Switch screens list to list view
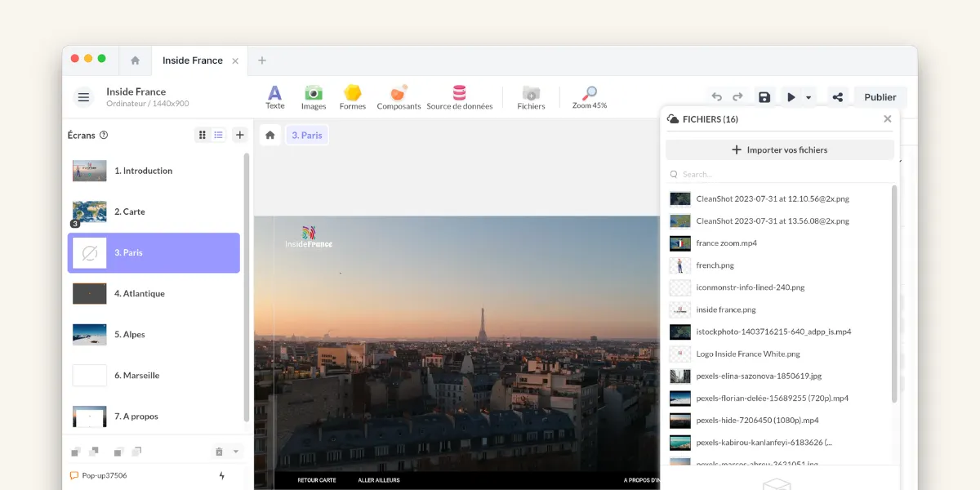980x490 pixels. point(219,135)
